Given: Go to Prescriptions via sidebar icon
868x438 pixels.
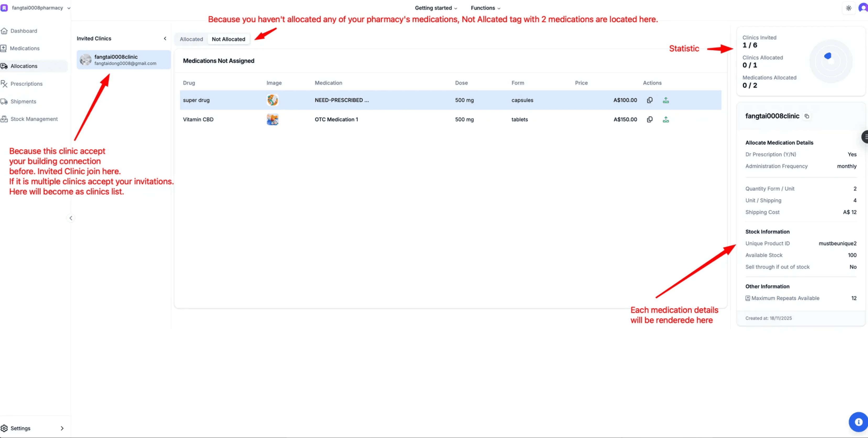Looking at the screenshot, I should coord(26,84).
